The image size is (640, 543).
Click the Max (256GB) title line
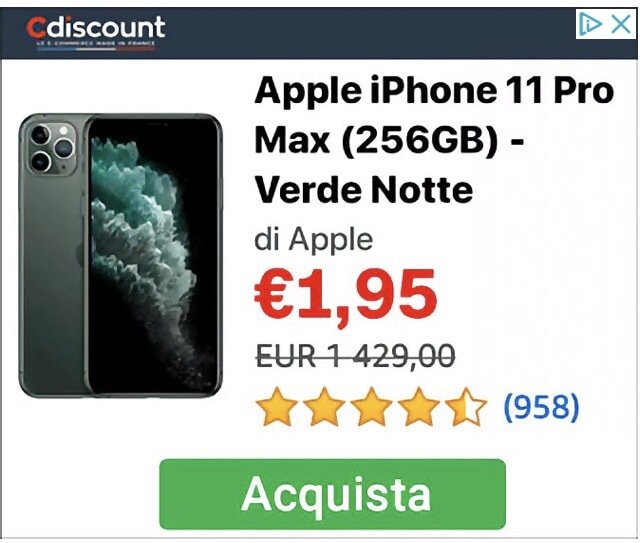(x=389, y=141)
